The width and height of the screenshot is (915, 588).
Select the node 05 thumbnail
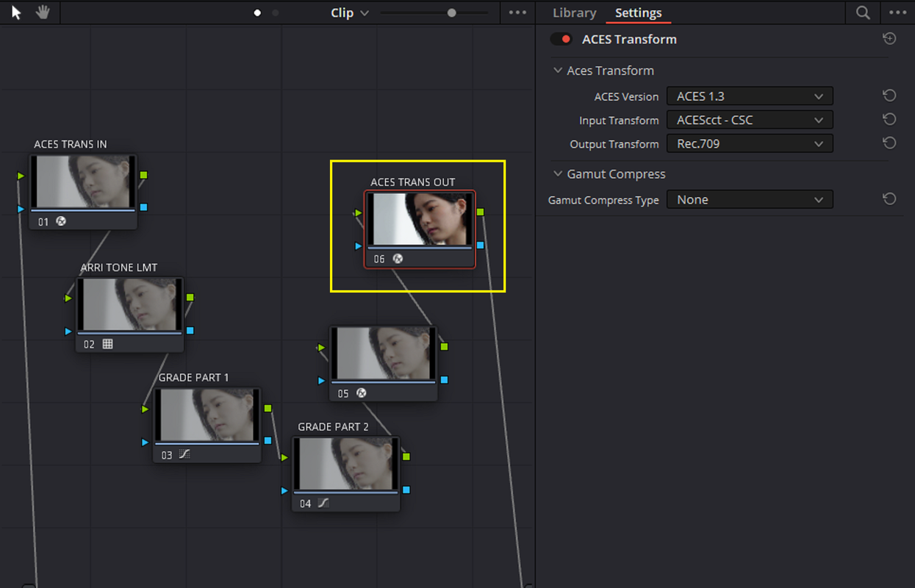384,354
